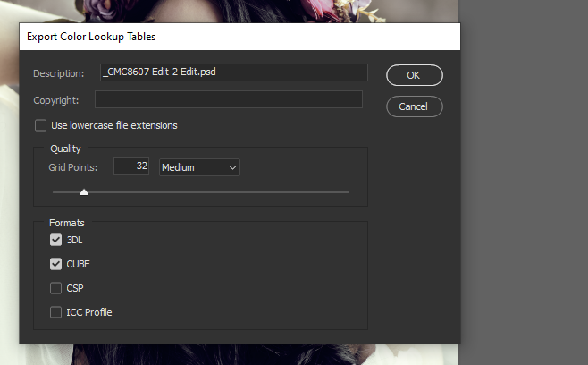Screen dimensions: 588x365
Task: Enable the ICC Profile format checkbox
Action: click(x=56, y=312)
